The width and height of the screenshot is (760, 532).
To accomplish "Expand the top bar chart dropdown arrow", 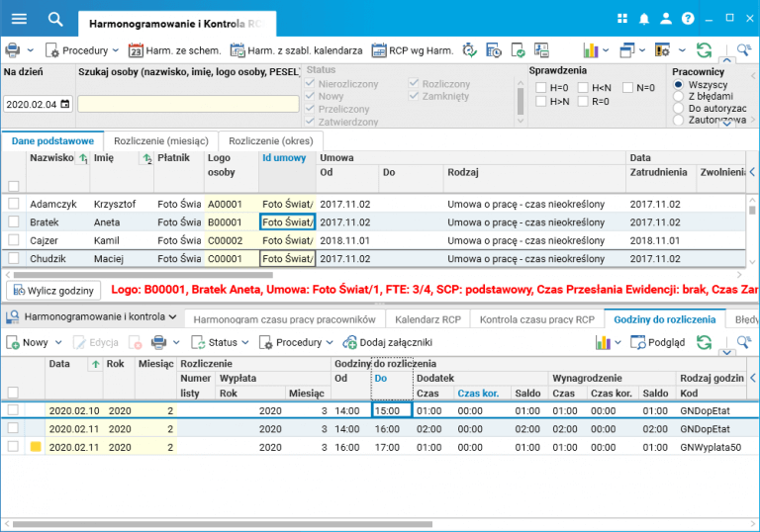I will pos(606,49).
